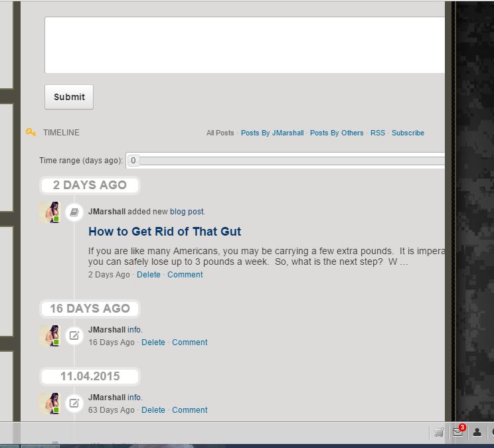Comment on the 2 Days Ago blog post
This screenshot has height=448, width=494.
pyautogui.click(x=185, y=275)
